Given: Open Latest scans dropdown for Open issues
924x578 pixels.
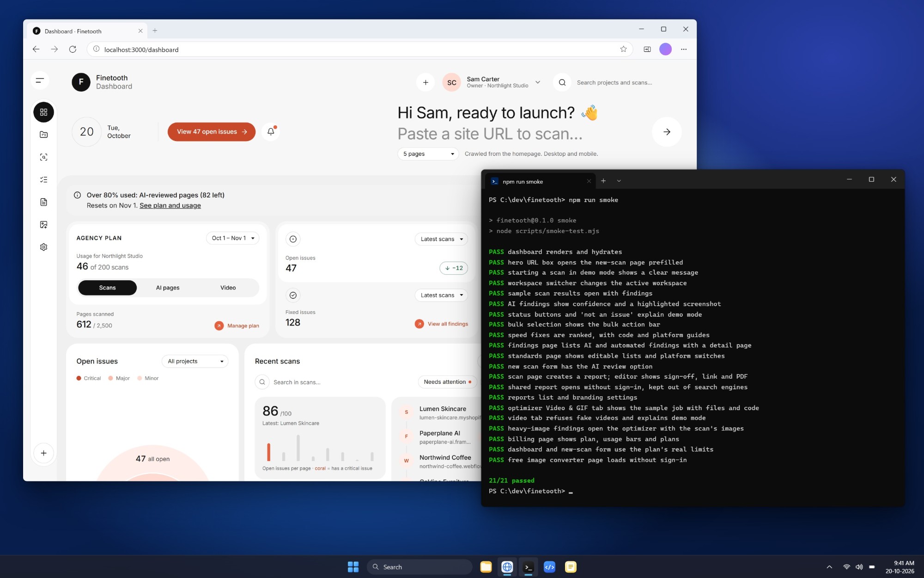Looking at the screenshot, I should (x=442, y=239).
